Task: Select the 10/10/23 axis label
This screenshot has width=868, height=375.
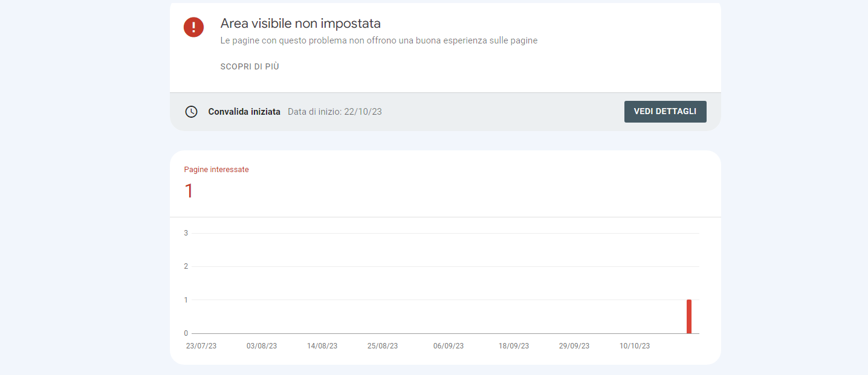Action: [x=634, y=345]
